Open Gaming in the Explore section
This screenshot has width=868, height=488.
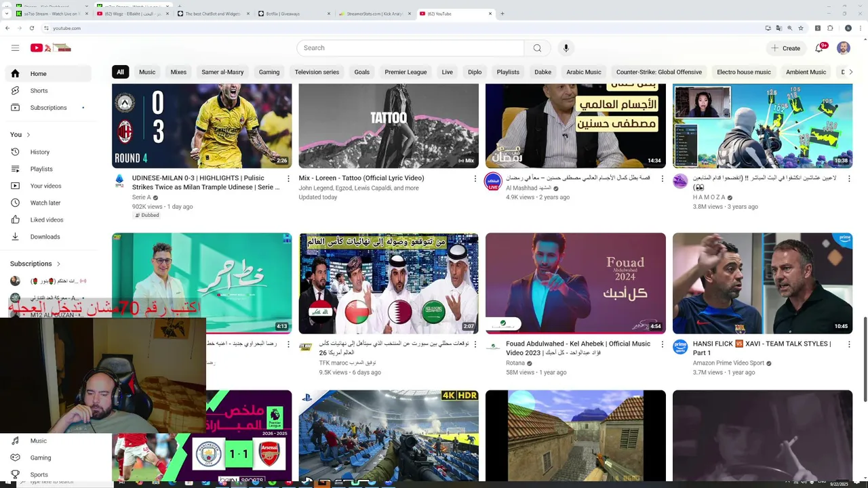click(48, 457)
